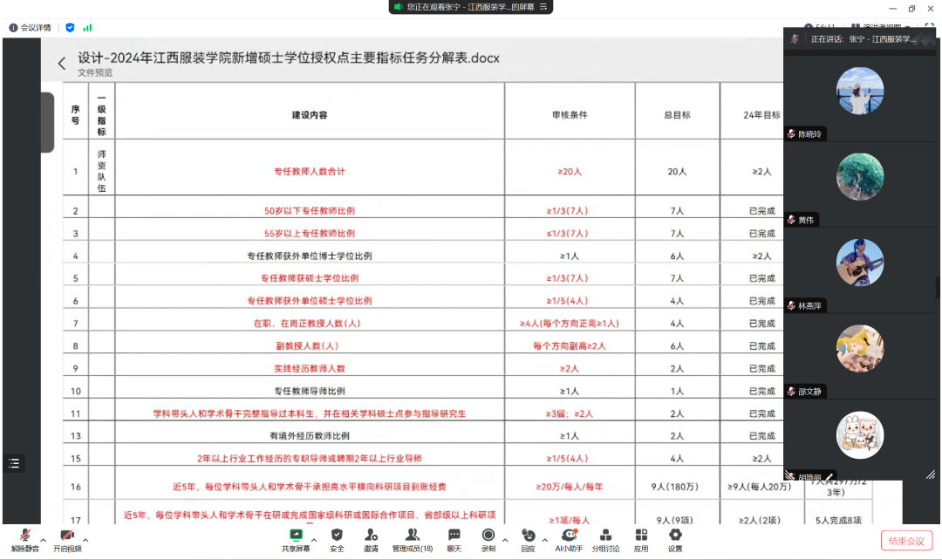Open 管理成员 (Manage members) panel
Image resolution: width=942 pixels, height=560 pixels.
pyautogui.click(x=412, y=539)
